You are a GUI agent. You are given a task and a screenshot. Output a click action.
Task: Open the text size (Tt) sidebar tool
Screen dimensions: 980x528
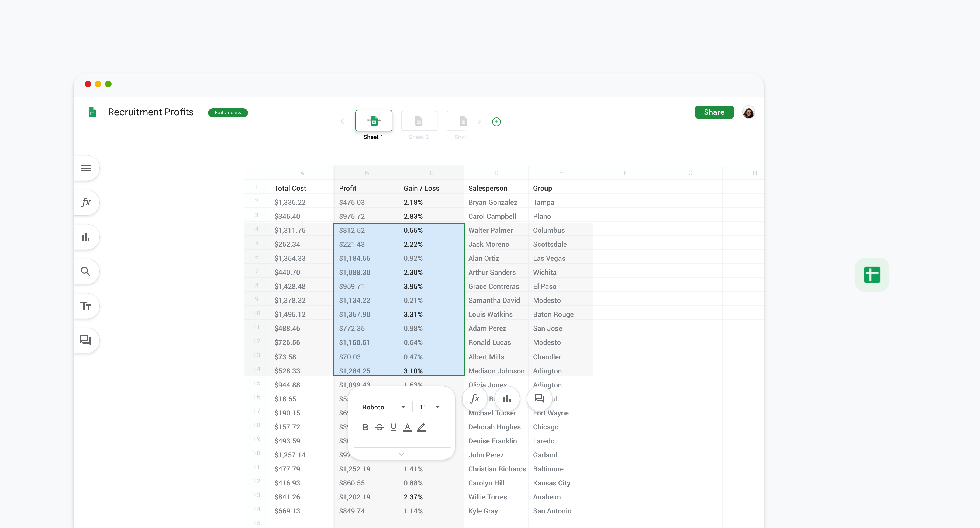point(86,306)
